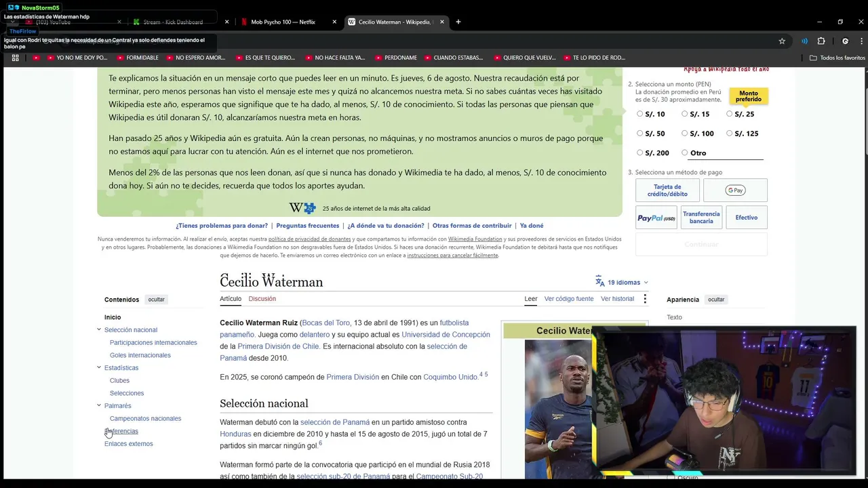
Task: Select the S/. 125 donation amount
Action: click(x=729, y=134)
